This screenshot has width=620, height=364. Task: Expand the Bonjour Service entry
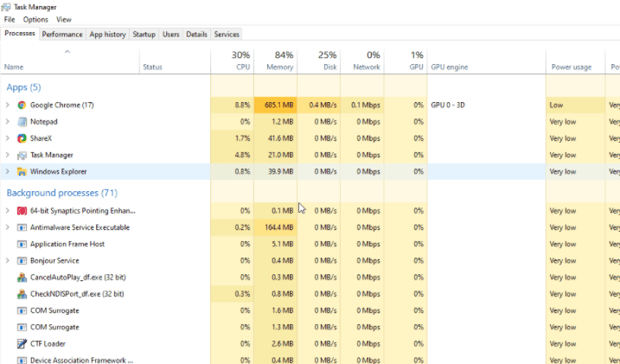8,260
